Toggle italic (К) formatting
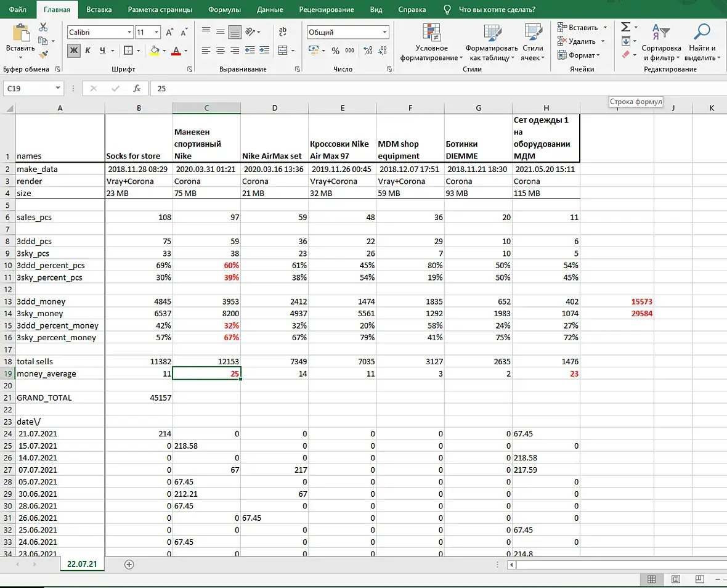727x588 pixels. [87, 51]
